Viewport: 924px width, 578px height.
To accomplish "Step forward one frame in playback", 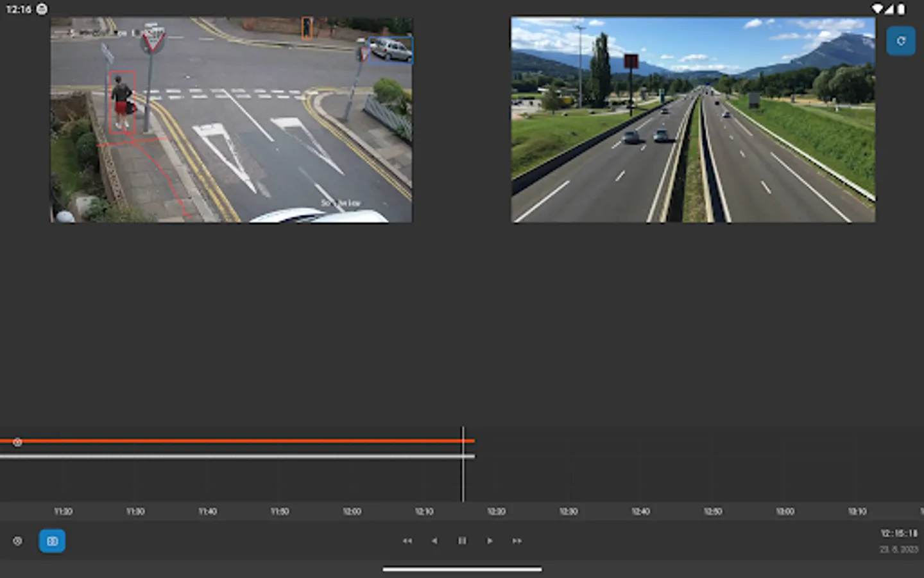I will pos(490,541).
